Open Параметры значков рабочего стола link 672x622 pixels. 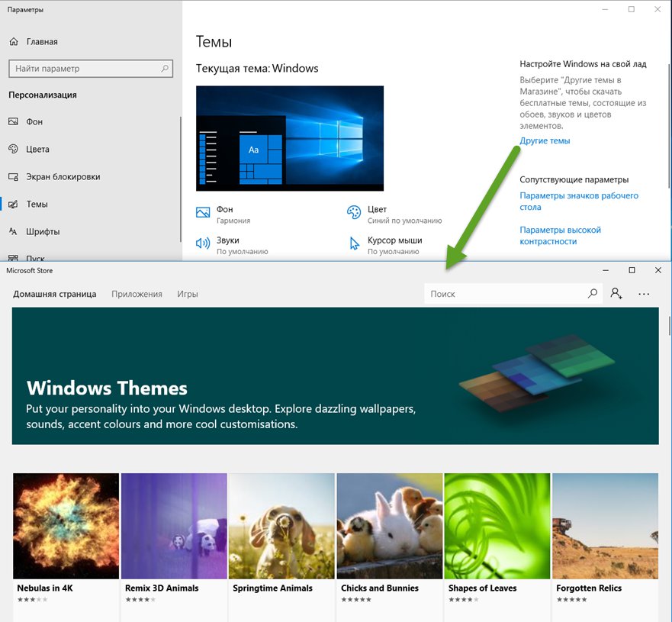579,201
